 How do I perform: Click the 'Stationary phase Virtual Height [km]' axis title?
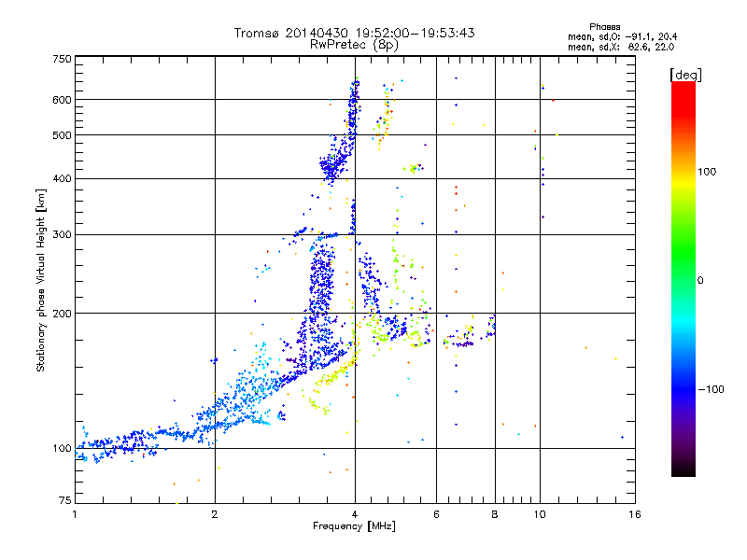coord(41,281)
